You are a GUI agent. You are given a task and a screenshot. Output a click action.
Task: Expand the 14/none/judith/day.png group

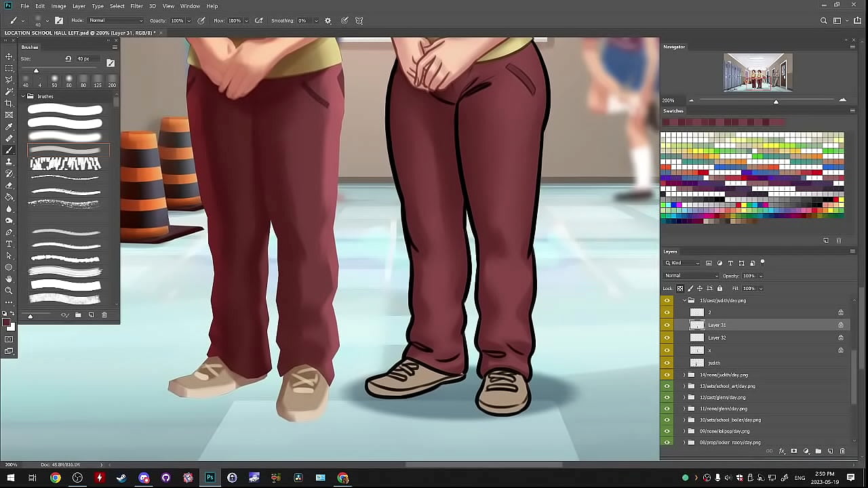point(684,375)
